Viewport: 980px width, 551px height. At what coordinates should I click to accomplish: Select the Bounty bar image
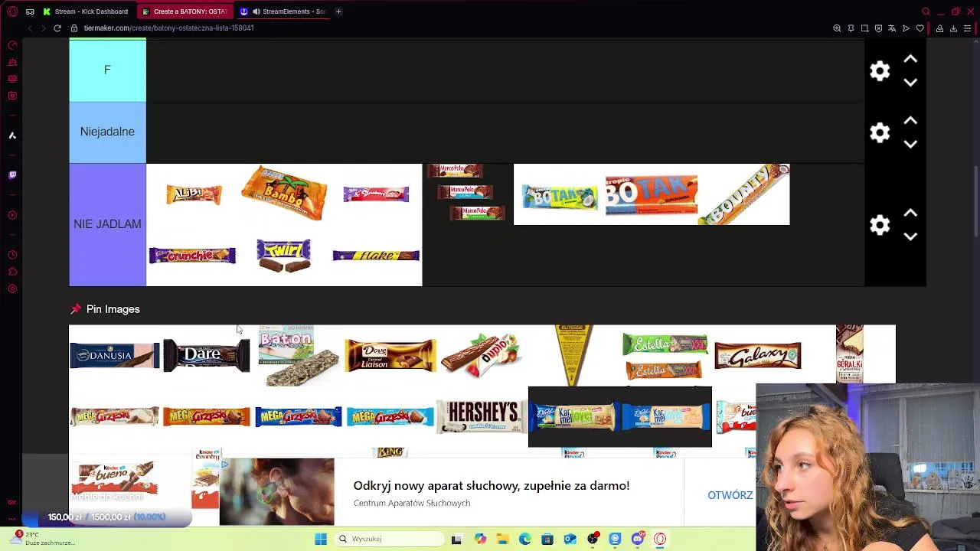(x=743, y=194)
